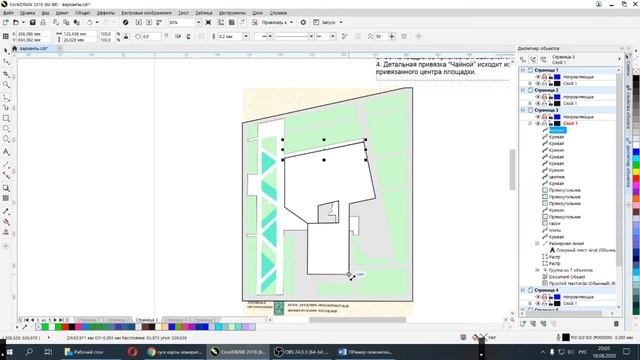Click the lock ratio padlock icon
Viewport: 640px width, 360px height.
point(126,37)
